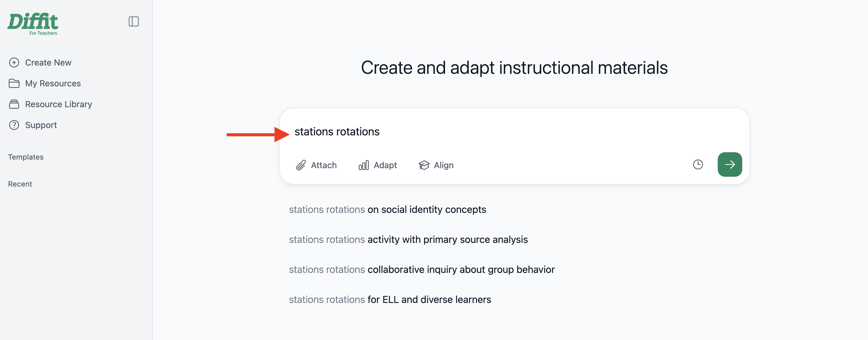Open the Resource Library icon
The width and height of the screenshot is (868, 340).
click(14, 104)
